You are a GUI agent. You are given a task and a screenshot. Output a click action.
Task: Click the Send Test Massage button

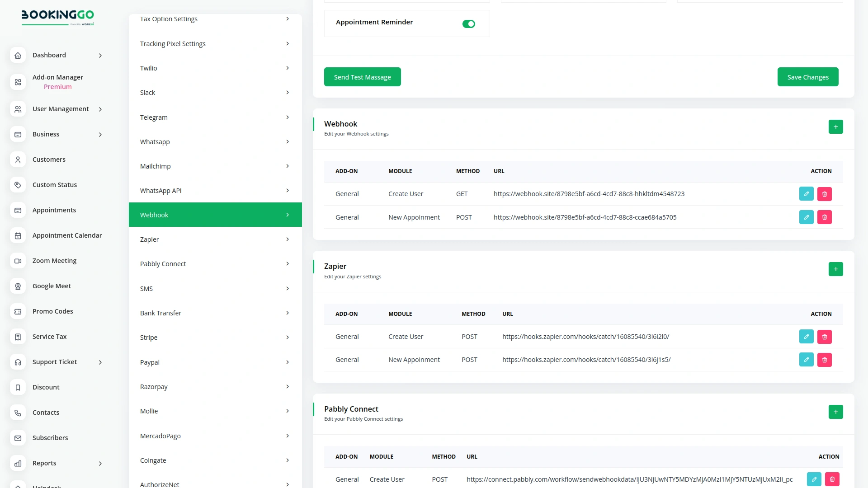tap(362, 77)
